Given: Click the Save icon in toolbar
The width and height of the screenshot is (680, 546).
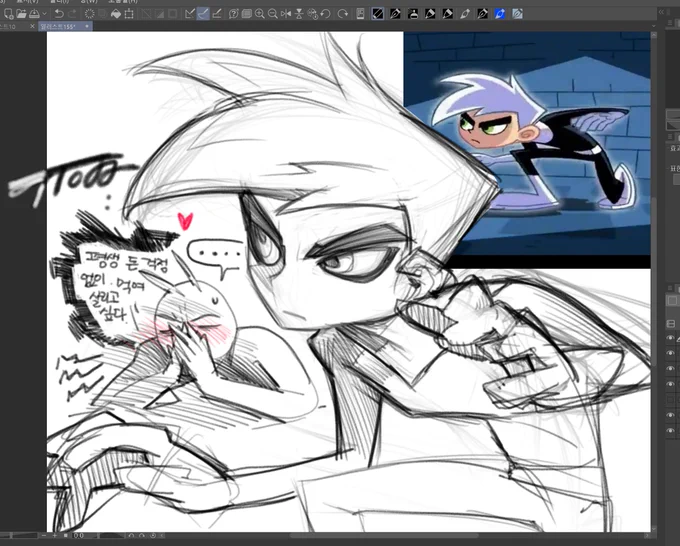Looking at the screenshot, I should [x=34, y=14].
